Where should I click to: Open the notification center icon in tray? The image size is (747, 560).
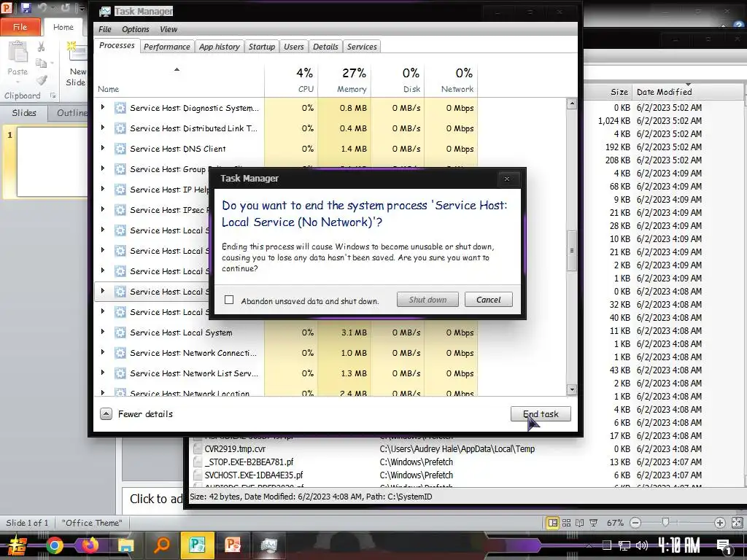724,545
